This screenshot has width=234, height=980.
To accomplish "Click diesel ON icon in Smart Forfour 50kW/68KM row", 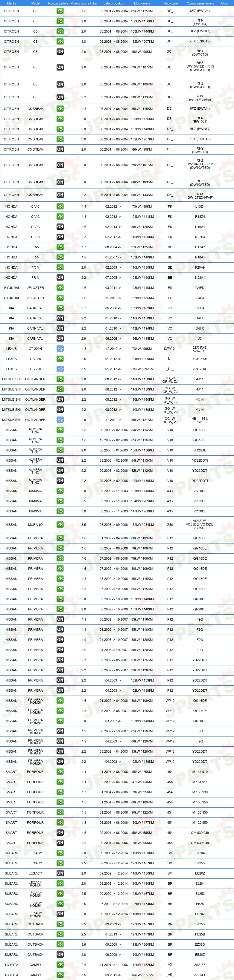I will 60,833.
